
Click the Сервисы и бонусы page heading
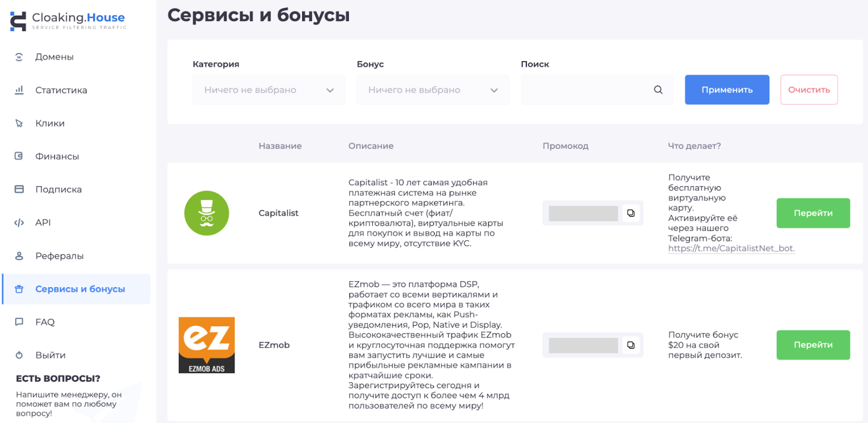(x=258, y=15)
